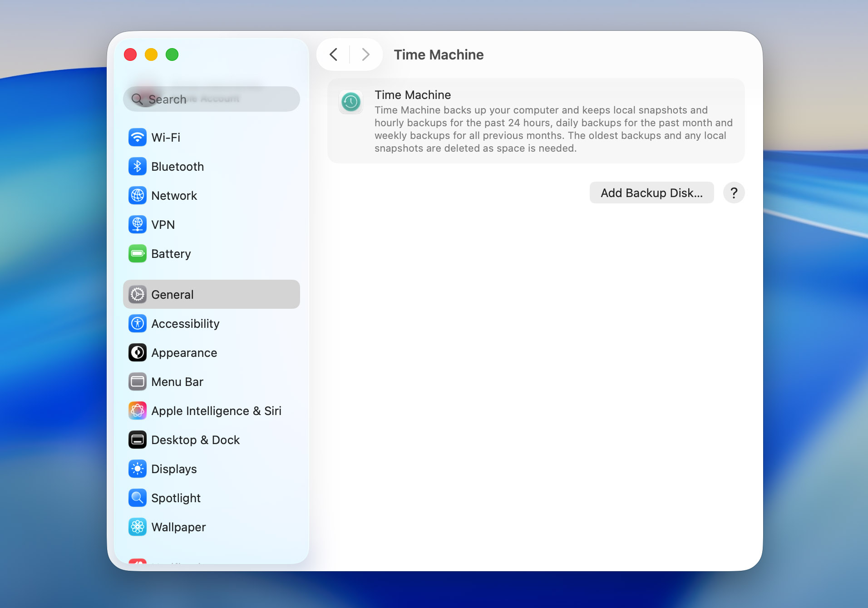Click the Accessibility icon

coord(138,323)
